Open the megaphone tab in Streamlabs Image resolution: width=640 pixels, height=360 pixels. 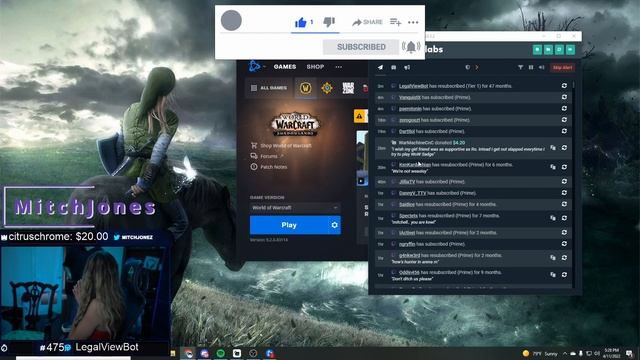[x=407, y=67]
